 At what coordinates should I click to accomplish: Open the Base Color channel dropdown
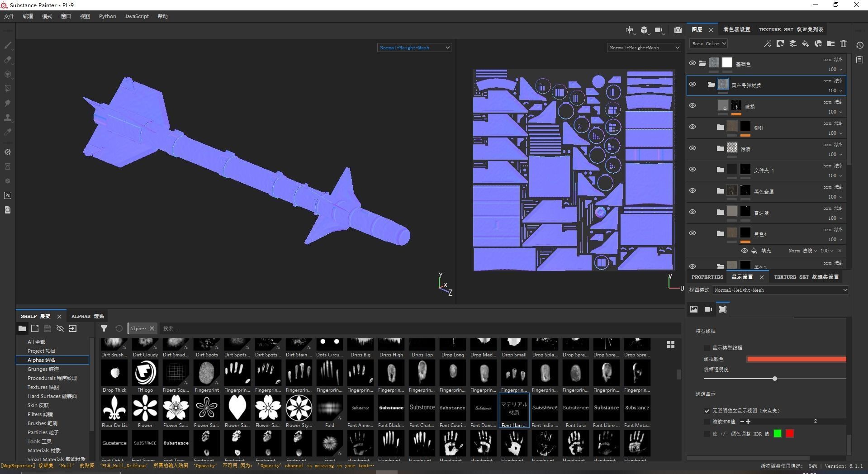coord(708,44)
